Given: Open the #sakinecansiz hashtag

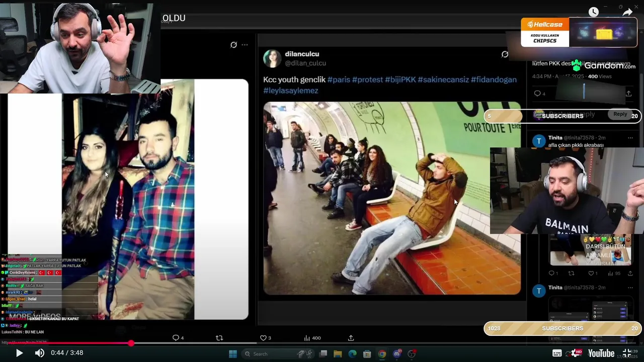Looking at the screenshot, I should pyautogui.click(x=443, y=79).
